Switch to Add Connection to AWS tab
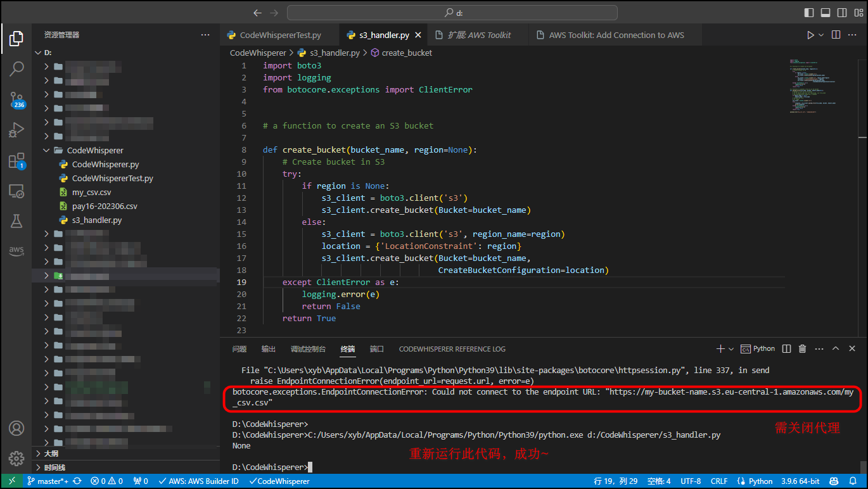 tap(616, 35)
